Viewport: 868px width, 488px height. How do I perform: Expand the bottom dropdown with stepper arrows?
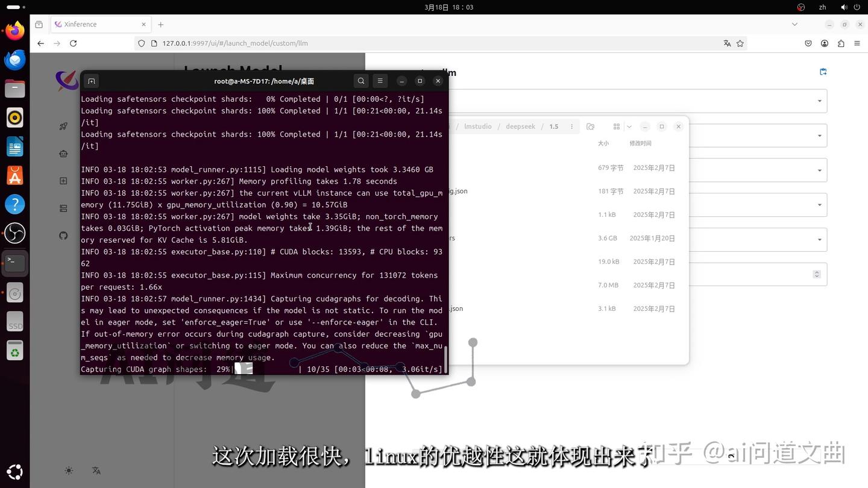(x=817, y=274)
